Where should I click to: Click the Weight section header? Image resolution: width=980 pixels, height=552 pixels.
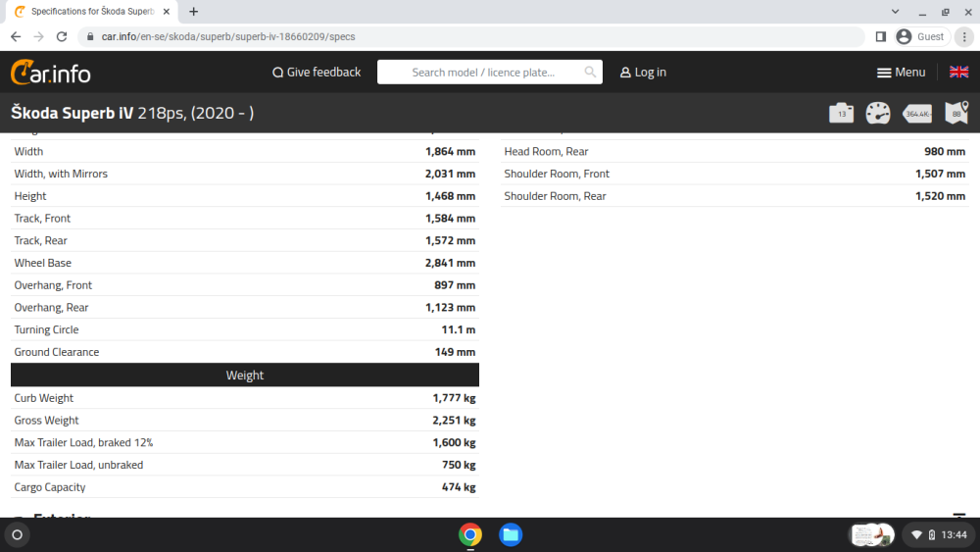tap(245, 376)
